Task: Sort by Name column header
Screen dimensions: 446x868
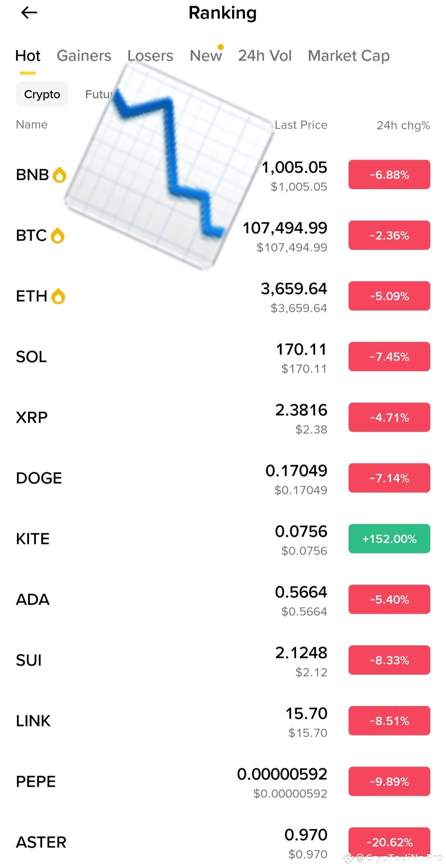Action: pos(32,125)
